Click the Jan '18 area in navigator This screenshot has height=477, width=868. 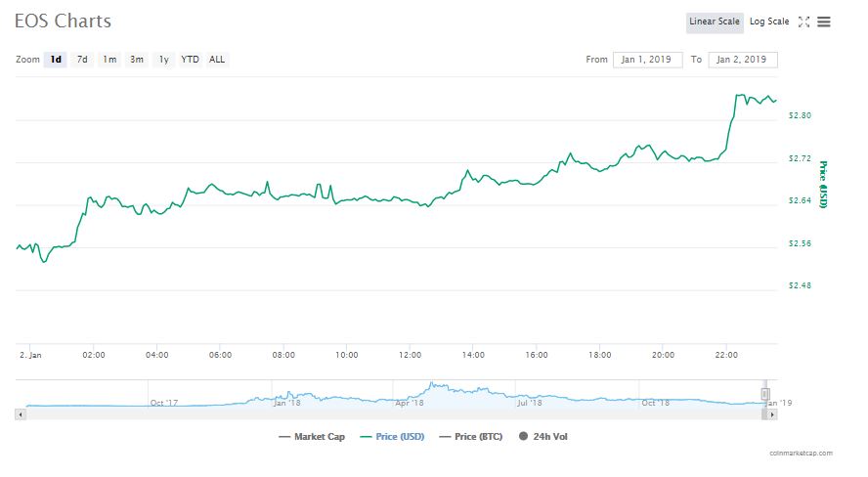coord(286,403)
